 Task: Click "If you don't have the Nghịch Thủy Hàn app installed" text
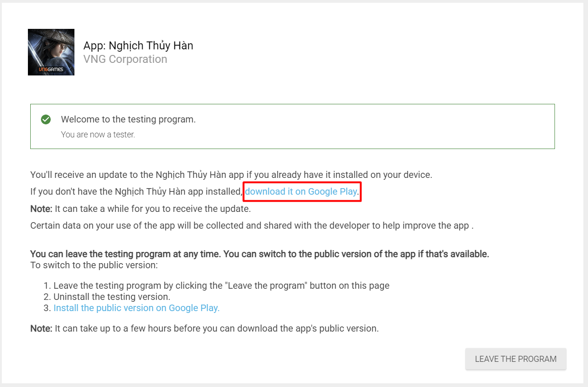point(136,191)
